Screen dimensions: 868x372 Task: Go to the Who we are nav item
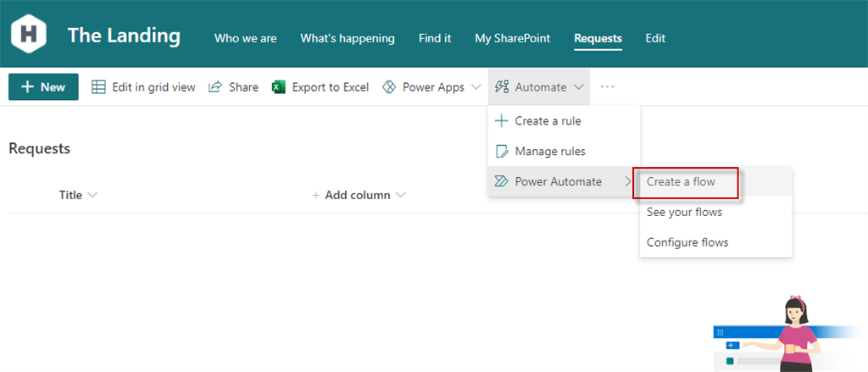(x=245, y=38)
